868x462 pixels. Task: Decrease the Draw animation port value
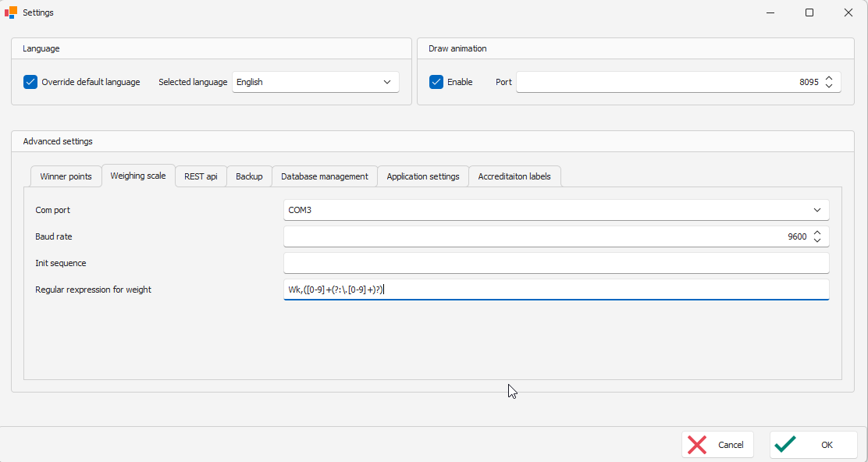[x=829, y=86]
